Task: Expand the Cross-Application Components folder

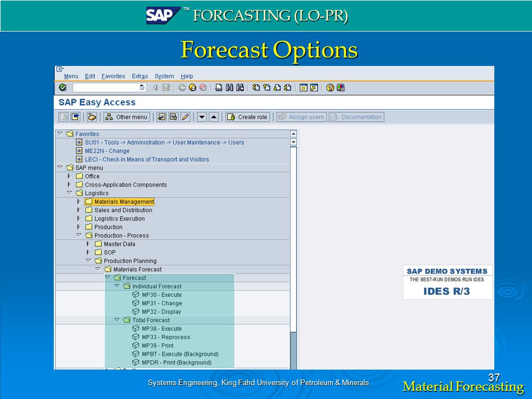Action: tap(69, 185)
